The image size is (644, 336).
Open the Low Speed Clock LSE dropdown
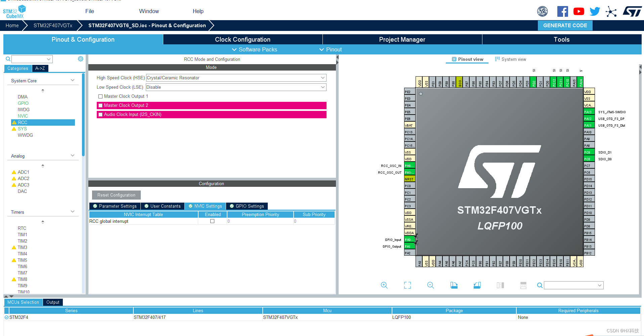pyautogui.click(x=236, y=87)
